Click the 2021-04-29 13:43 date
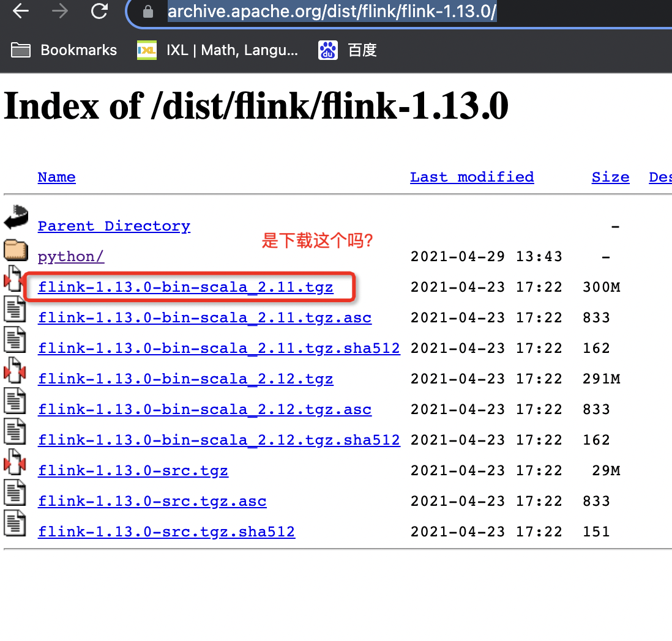The image size is (672, 641). (487, 256)
